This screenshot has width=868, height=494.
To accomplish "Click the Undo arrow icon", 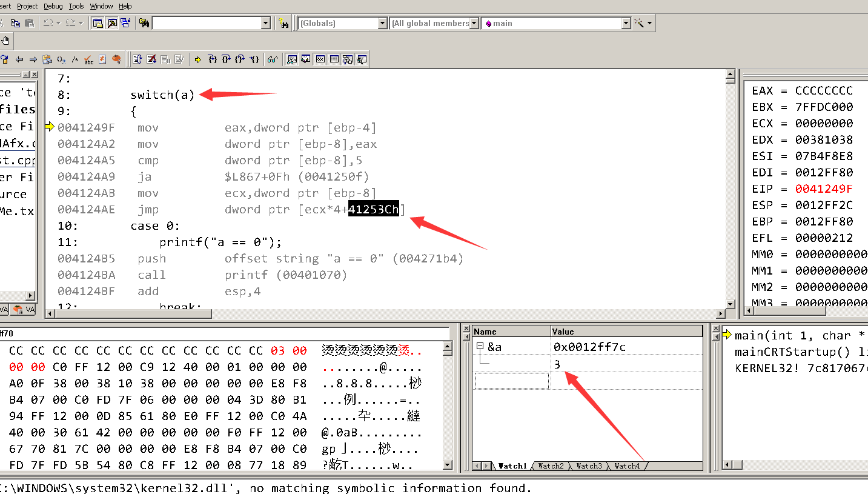I will [48, 23].
